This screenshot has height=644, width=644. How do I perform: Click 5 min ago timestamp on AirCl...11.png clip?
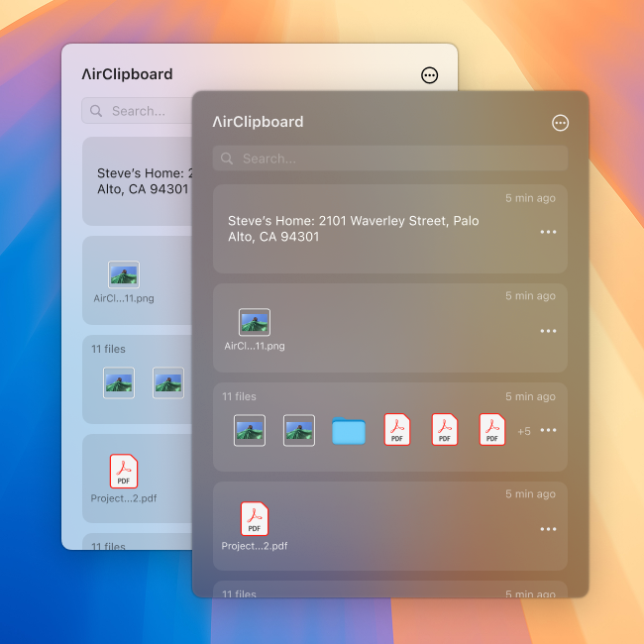[x=530, y=295]
